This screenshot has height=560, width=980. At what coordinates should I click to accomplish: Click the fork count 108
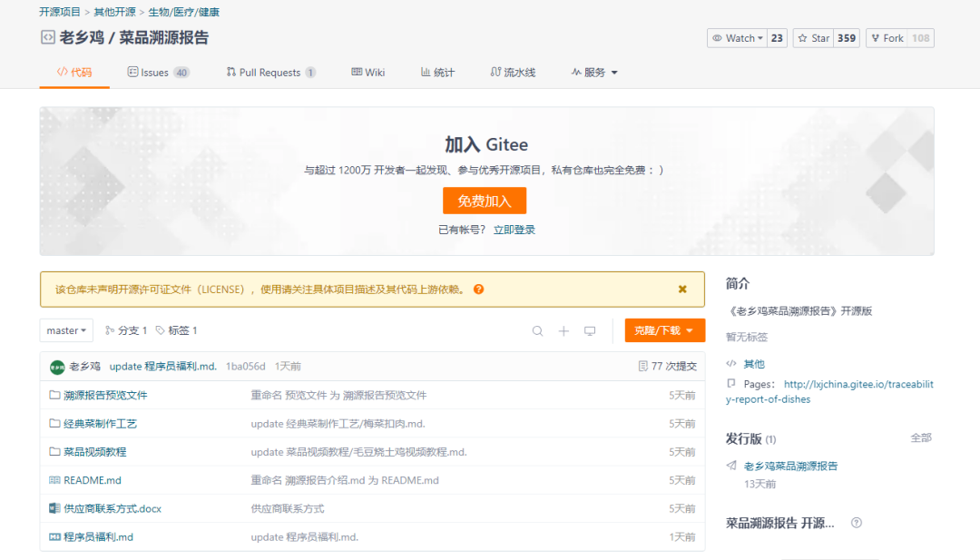coord(921,38)
